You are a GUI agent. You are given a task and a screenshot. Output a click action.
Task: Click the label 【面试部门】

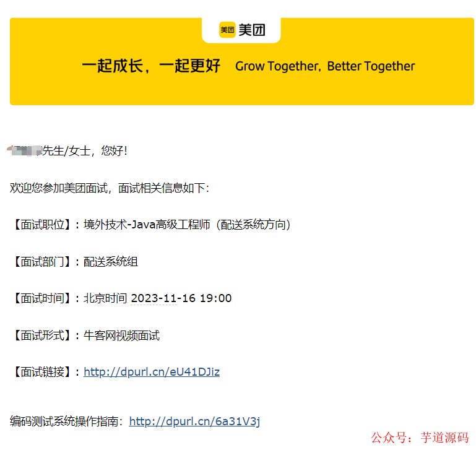tap(43, 262)
